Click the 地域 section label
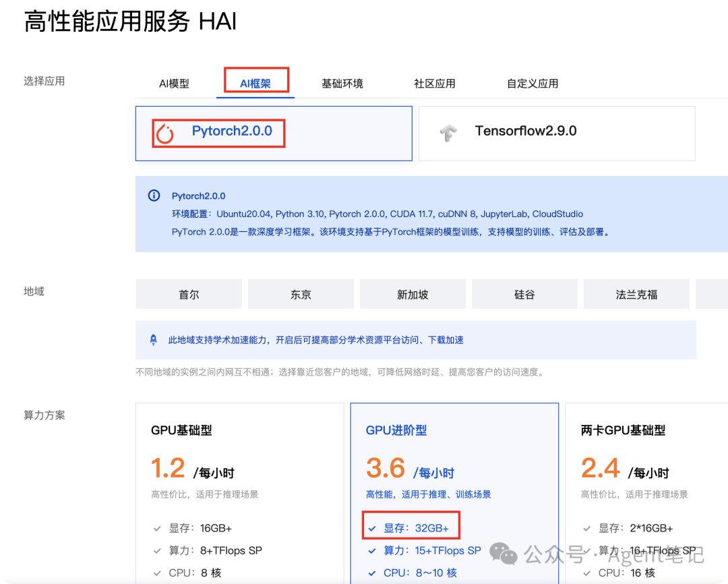728x584 pixels. coord(34,291)
